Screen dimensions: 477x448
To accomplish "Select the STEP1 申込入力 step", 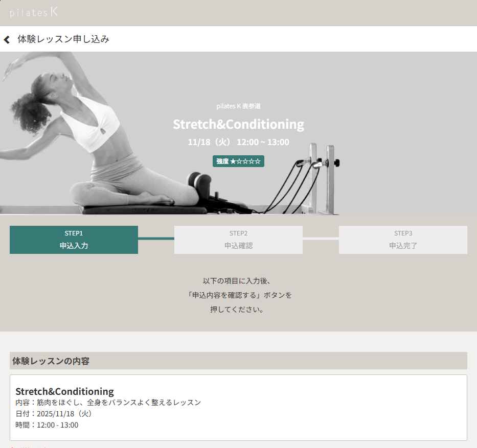I will pyautogui.click(x=74, y=240).
